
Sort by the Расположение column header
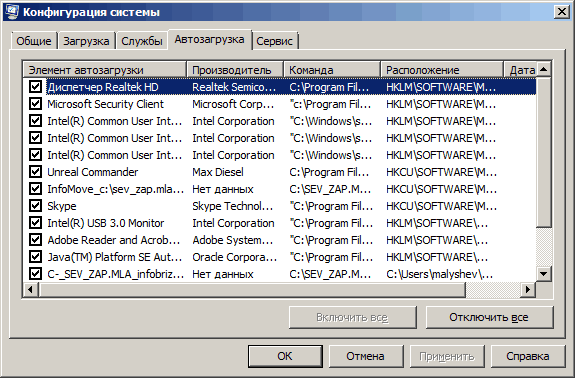pyautogui.click(x=442, y=70)
